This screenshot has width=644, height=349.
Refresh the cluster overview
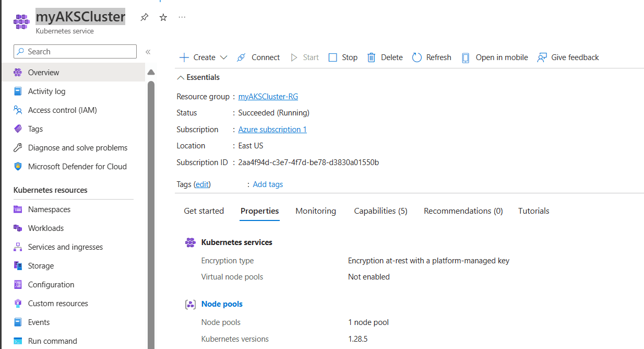(432, 57)
